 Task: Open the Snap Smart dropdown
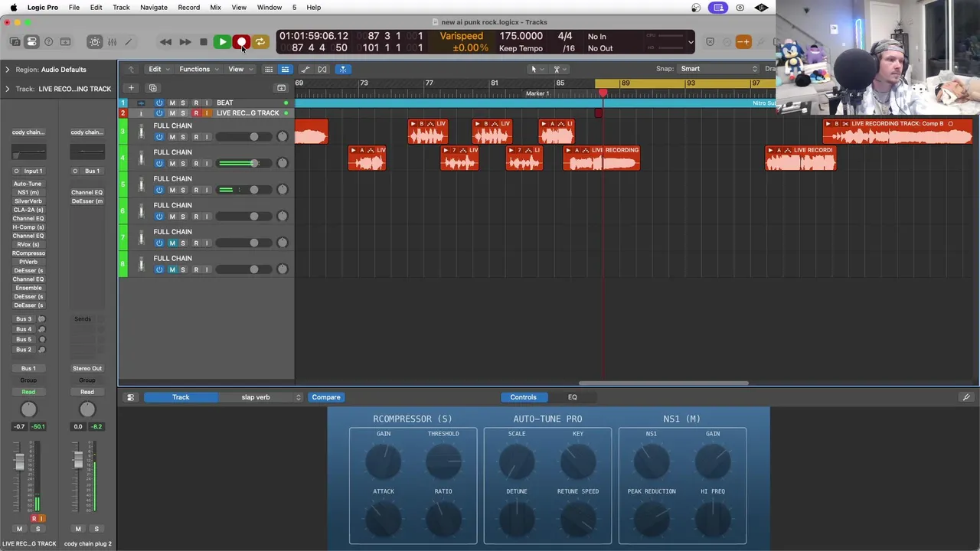tap(717, 69)
